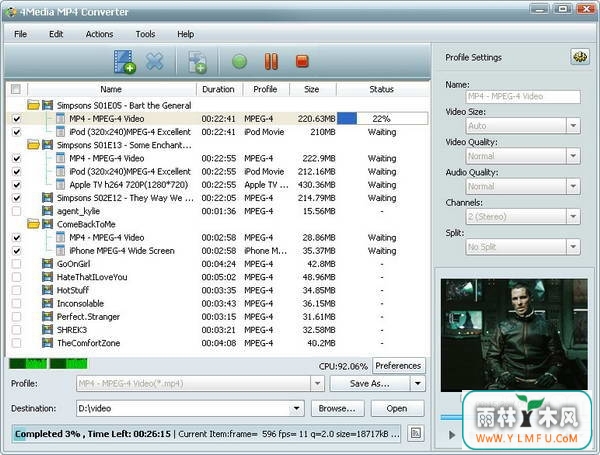Open the Split dropdown

573,246
